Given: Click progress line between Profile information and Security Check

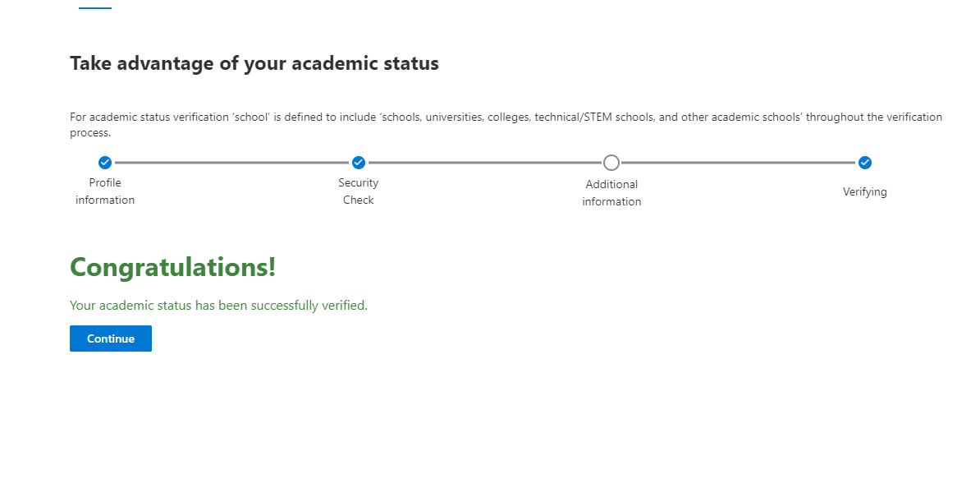Looking at the screenshot, I should point(231,163).
